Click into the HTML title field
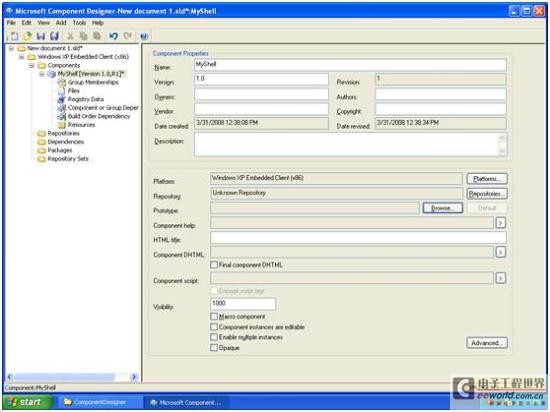Image resolution: width=550 pixels, height=412 pixels. coord(358,237)
